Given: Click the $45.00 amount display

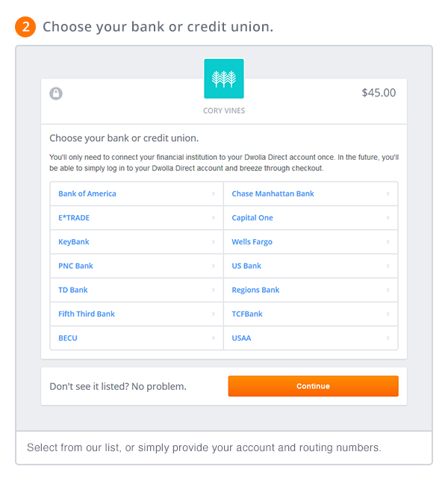Looking at the screenshot, I should [379, 93].
